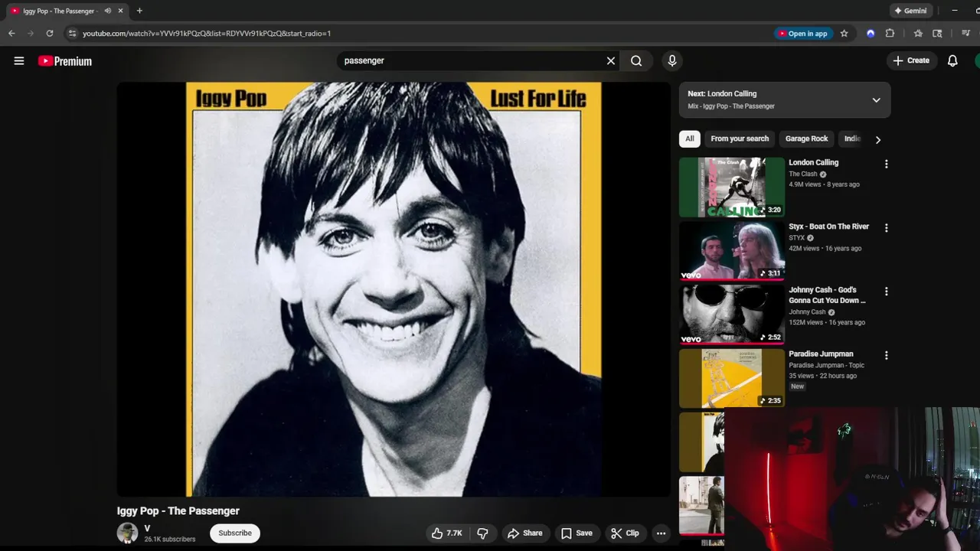
Task: Bookmark this tab with star icon
Action: point(844,34)
